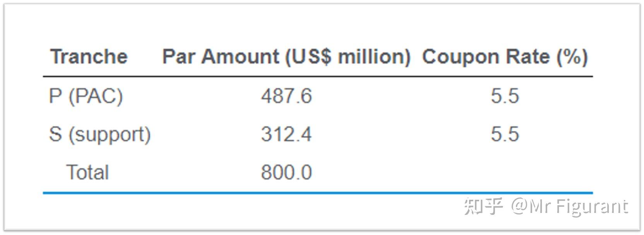644x235 pixels.
Task: Open the @Mr Figurant watermark name
Action: pyautogui.click(x=569, y=206)
